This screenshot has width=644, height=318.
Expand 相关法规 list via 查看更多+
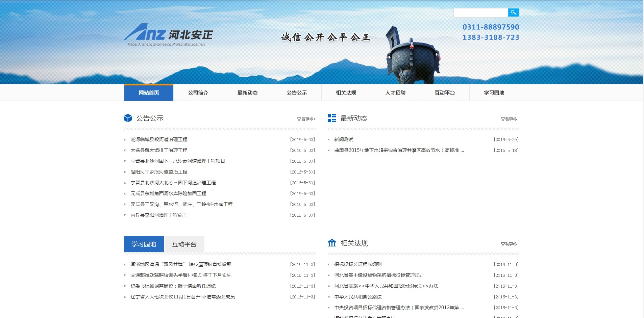coord(509,244)
